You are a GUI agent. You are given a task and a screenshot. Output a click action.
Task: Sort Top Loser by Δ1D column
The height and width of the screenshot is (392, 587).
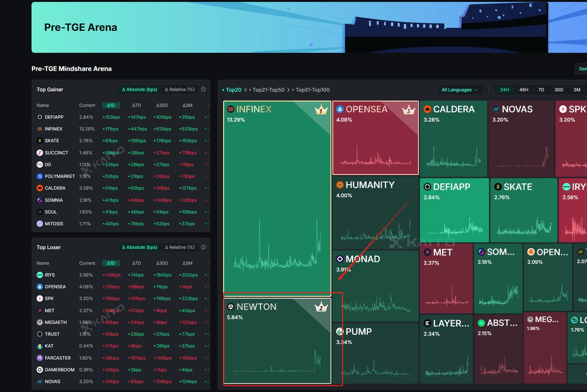pyautogui.click(x=111, y=263)
